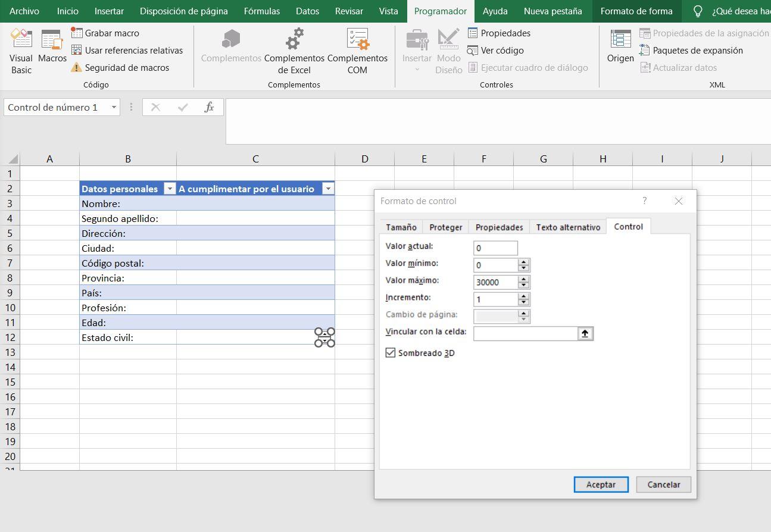
Task: Increase Incremento with the up stepper arrow
Action: point(523,296)
